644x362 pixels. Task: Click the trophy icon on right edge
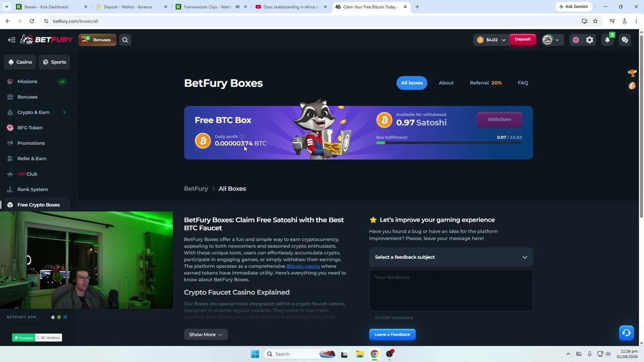click(x=632, y=73)
